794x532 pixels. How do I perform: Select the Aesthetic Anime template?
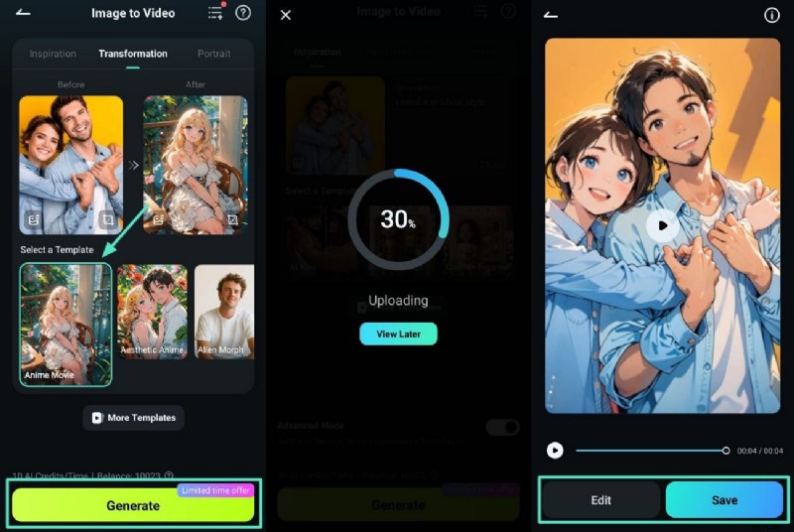(x=153, y=312)
